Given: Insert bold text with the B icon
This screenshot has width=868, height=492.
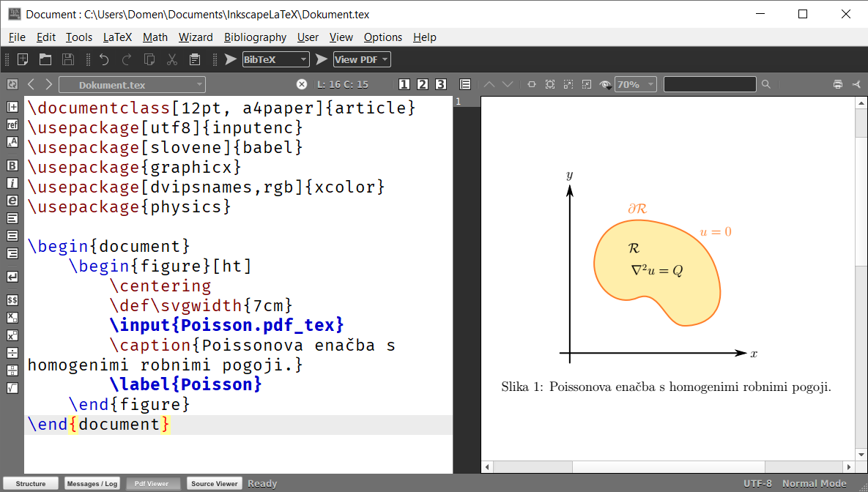Looking at the screenshot, I should pos(12,165).
